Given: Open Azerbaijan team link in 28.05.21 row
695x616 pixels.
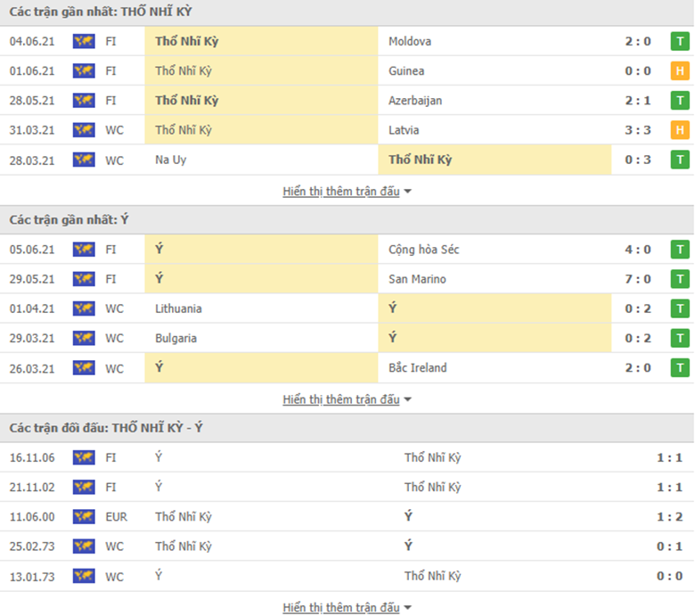Looking at the screenshot, I should tap(415, 101).
